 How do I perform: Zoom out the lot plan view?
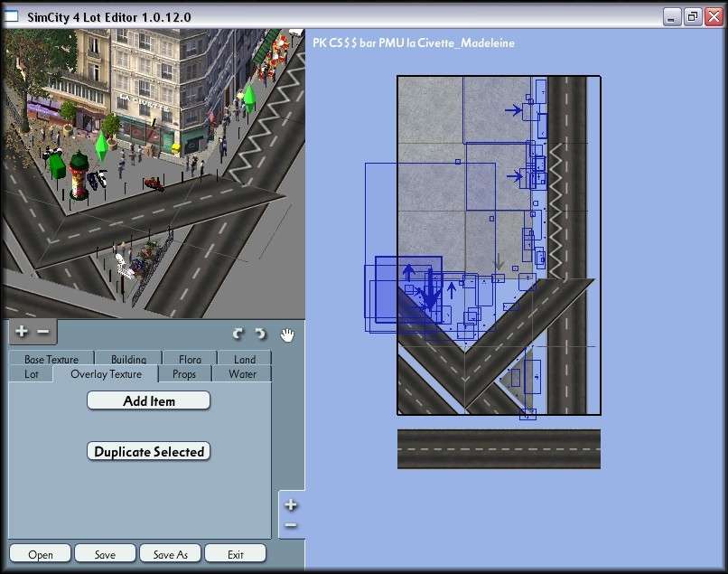pos(291,525)
